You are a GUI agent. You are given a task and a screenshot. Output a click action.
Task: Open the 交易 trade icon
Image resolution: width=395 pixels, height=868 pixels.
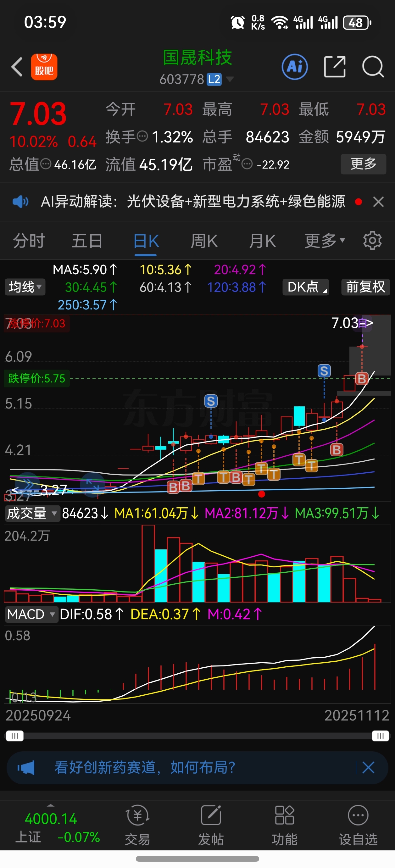pos(137,815)
